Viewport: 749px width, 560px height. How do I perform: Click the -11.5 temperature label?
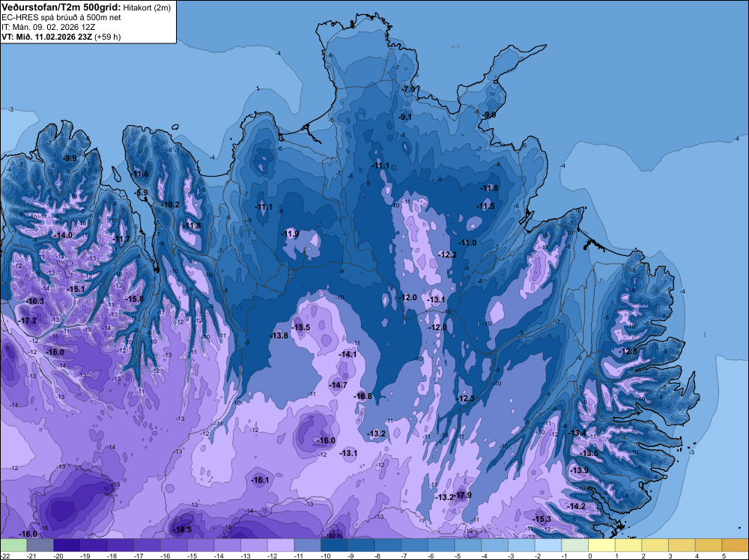(x=486, y=206)
